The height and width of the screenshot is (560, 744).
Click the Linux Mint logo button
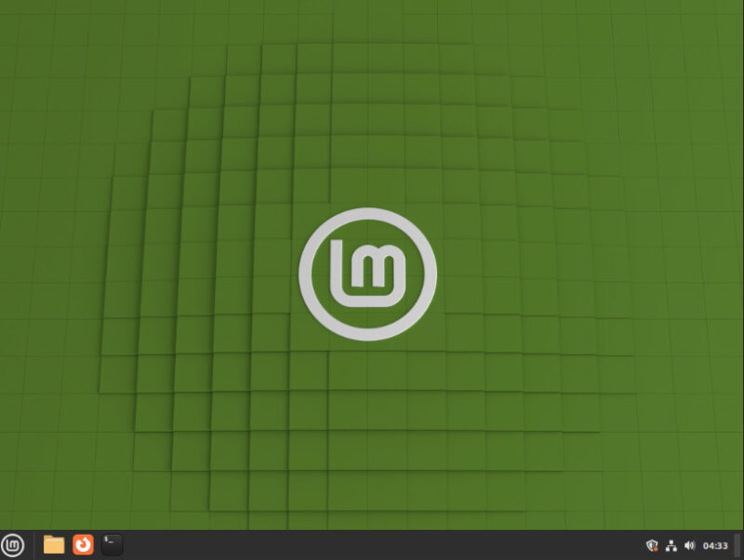coord(13,546)
